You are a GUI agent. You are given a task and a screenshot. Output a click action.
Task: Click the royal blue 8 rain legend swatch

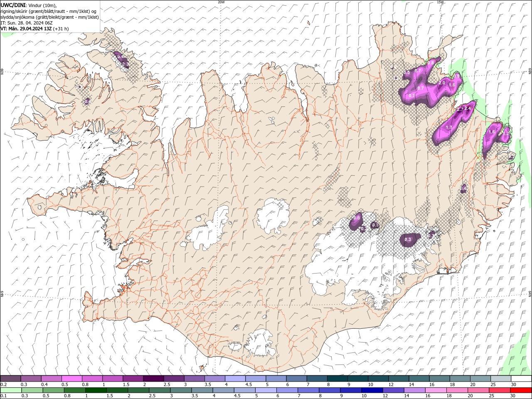(x=329, y=390)
